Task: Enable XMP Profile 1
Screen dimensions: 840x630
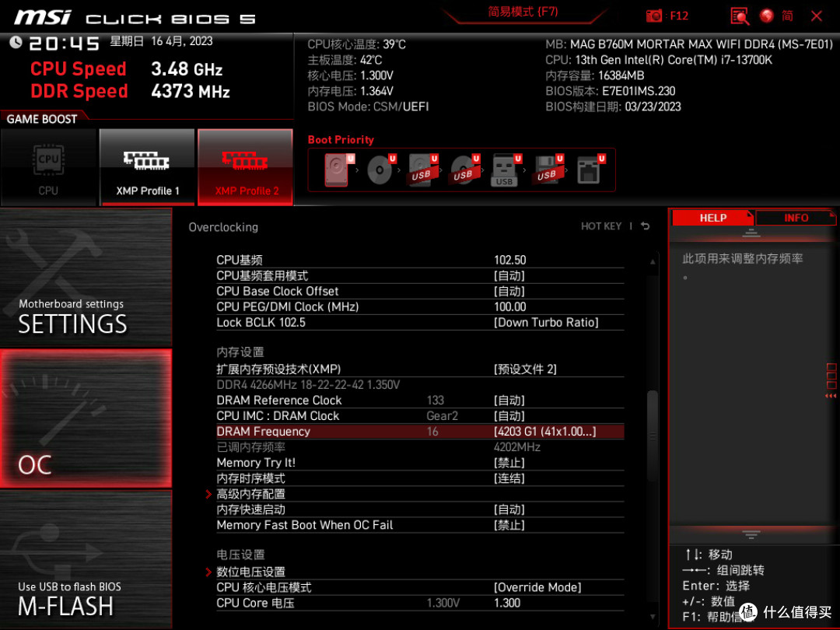Action: 147,166
